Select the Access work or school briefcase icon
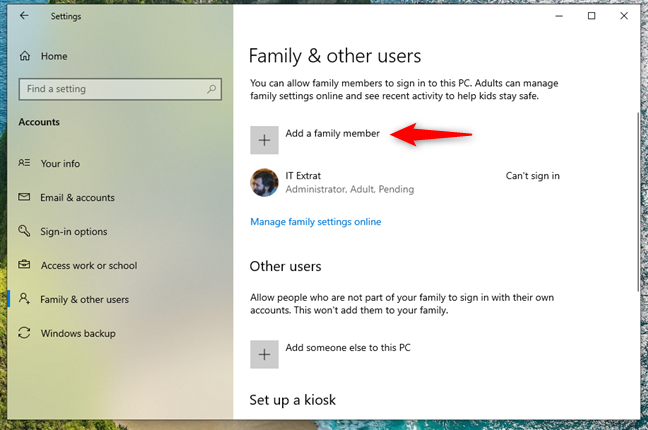The width and height of the screenshot is (648, 430). point(24,265)
